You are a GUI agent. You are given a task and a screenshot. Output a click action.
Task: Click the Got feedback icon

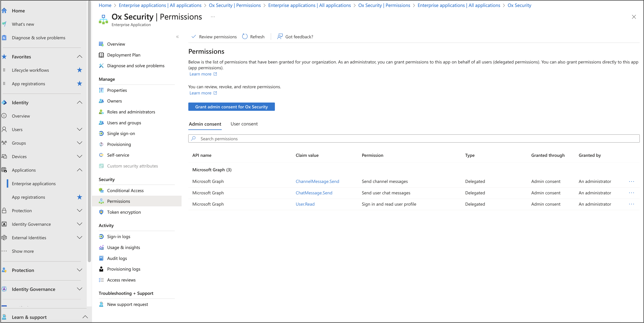tap(280, 37)
